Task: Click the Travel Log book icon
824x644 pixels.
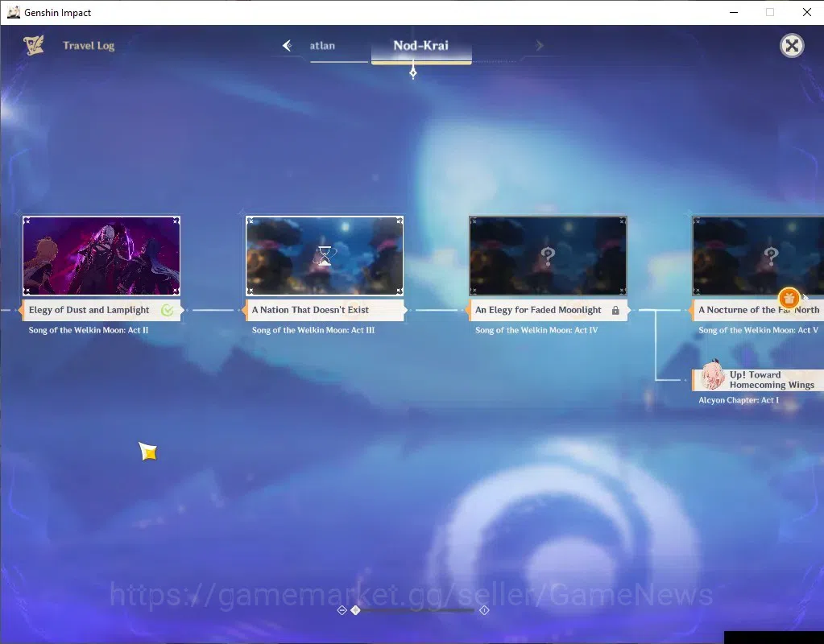Action: pyautogui.click(x=33, y=46)
